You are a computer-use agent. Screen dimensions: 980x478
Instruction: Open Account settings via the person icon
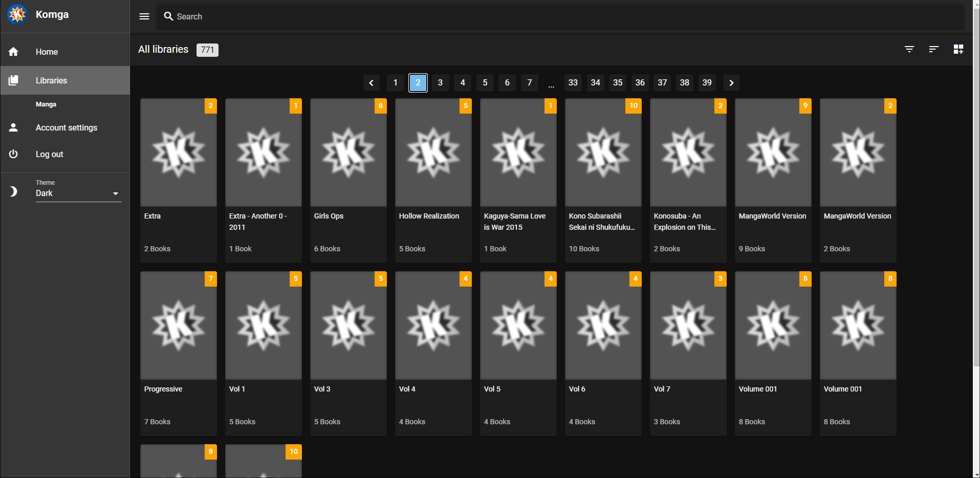[13, 127]
